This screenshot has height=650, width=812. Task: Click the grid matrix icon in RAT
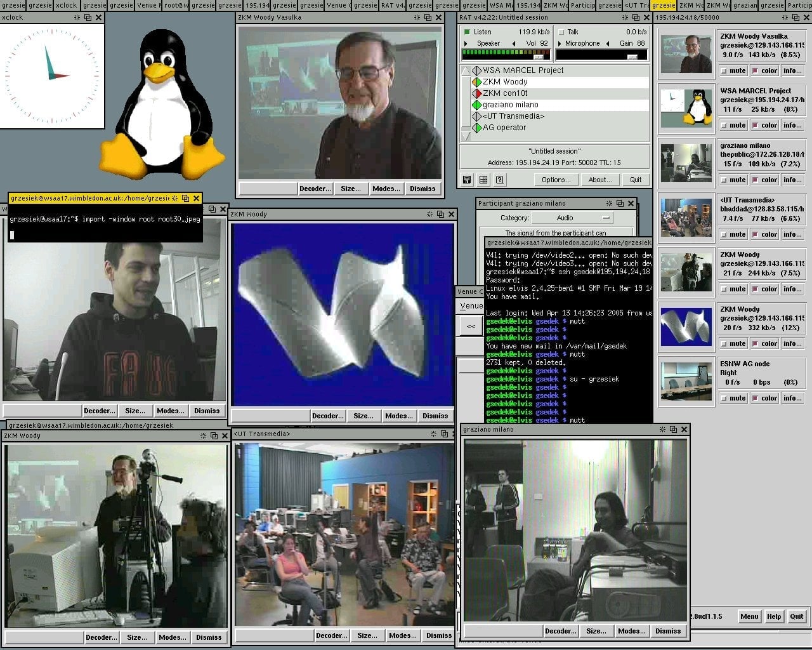(483, 180)
